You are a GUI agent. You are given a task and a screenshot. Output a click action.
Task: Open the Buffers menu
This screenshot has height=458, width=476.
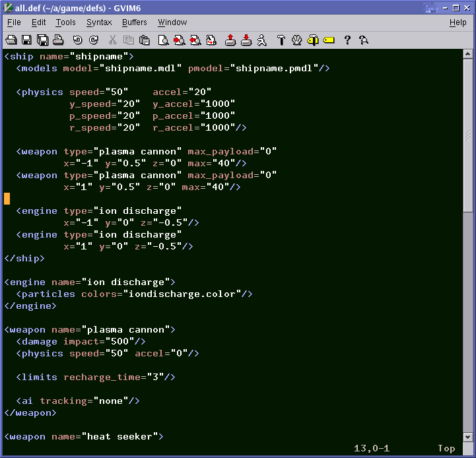(135, 22)
